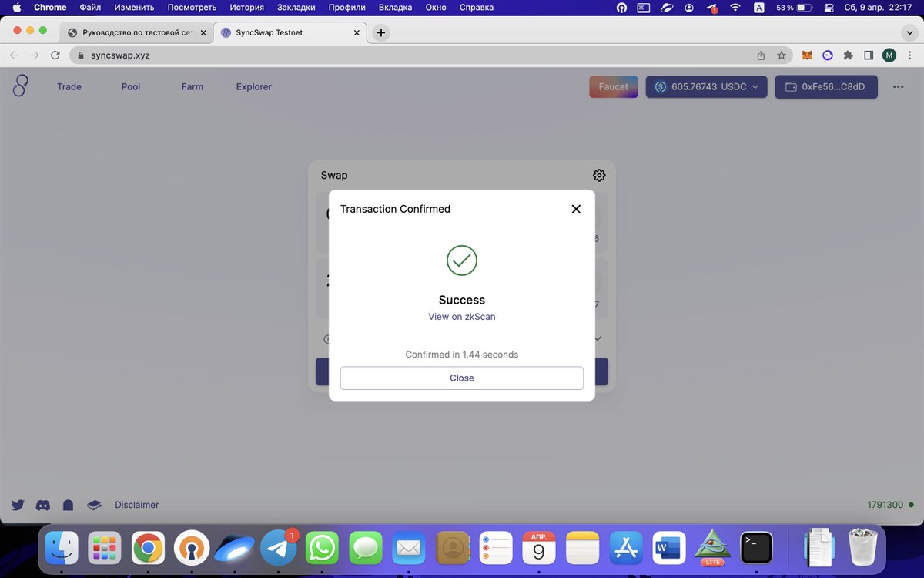Open the three-dot more menu in SyncSwap
The width and height of the screenshot is (924, 578).
(898, 86)
